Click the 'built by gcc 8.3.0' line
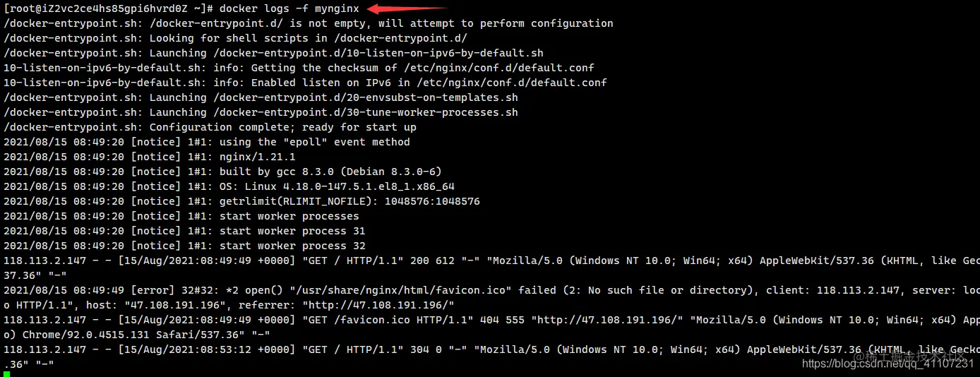The width and height of the screenshot is (980, 377). tap(222, 172)
